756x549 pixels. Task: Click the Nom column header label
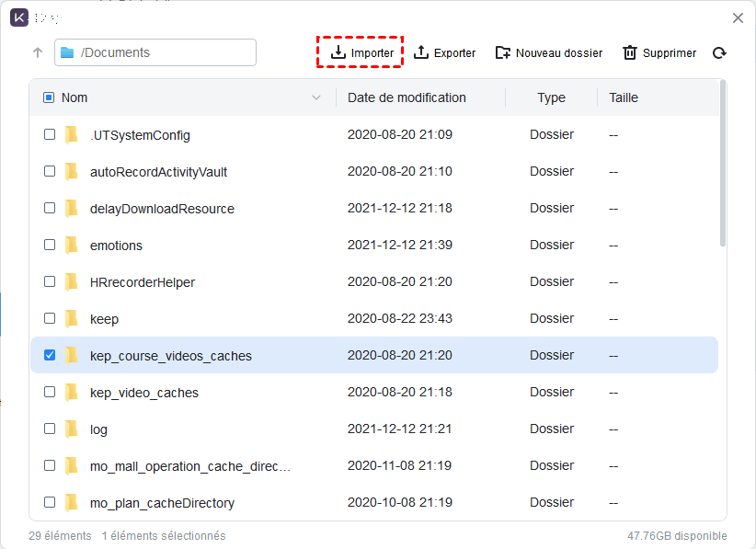click(74, 97)
